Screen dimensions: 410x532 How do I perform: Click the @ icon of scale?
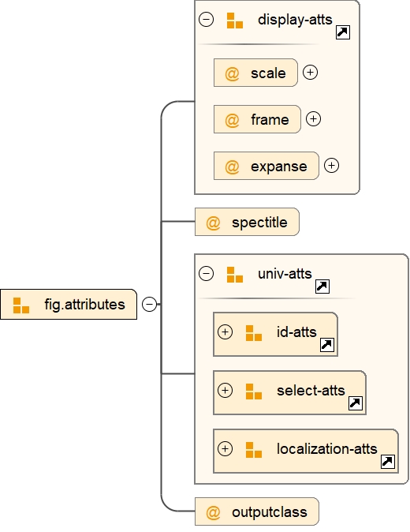point(232,73)
